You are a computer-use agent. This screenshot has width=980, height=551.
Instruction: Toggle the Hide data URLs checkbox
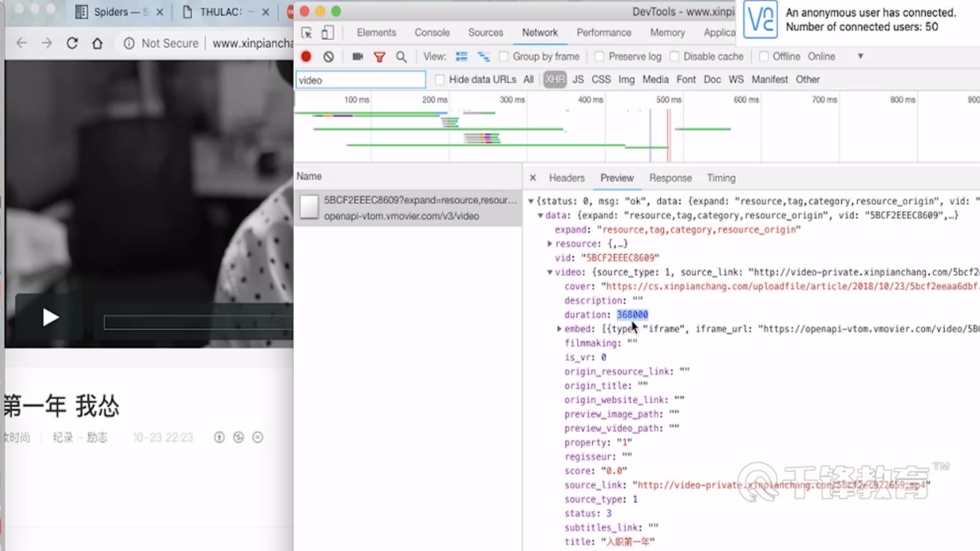coord(439,79)
